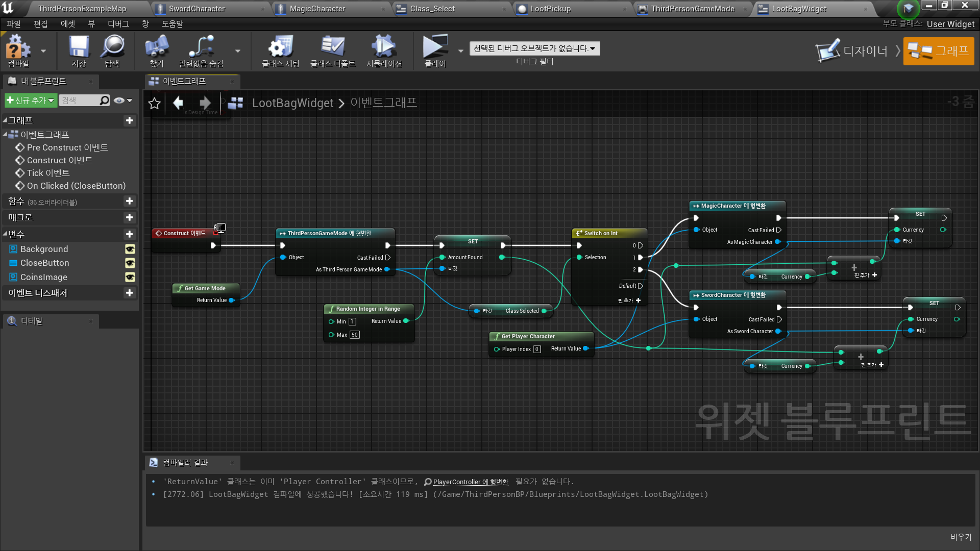Open the debug object filter dropdown
980x551 pixels.
point(534,48)
